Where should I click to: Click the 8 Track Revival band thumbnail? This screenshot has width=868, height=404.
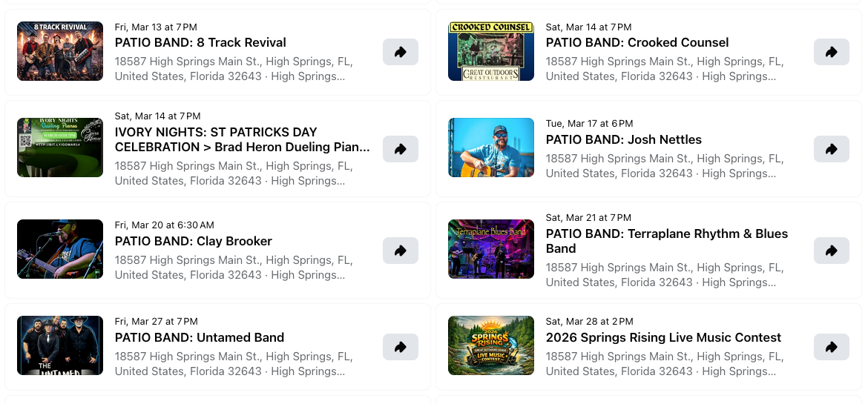tap(60, 51)
